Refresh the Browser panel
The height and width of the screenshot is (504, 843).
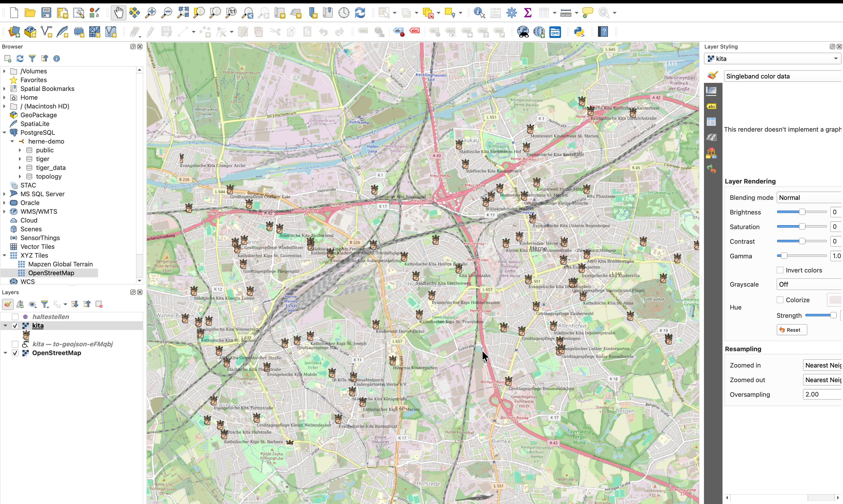pos(20,58)
